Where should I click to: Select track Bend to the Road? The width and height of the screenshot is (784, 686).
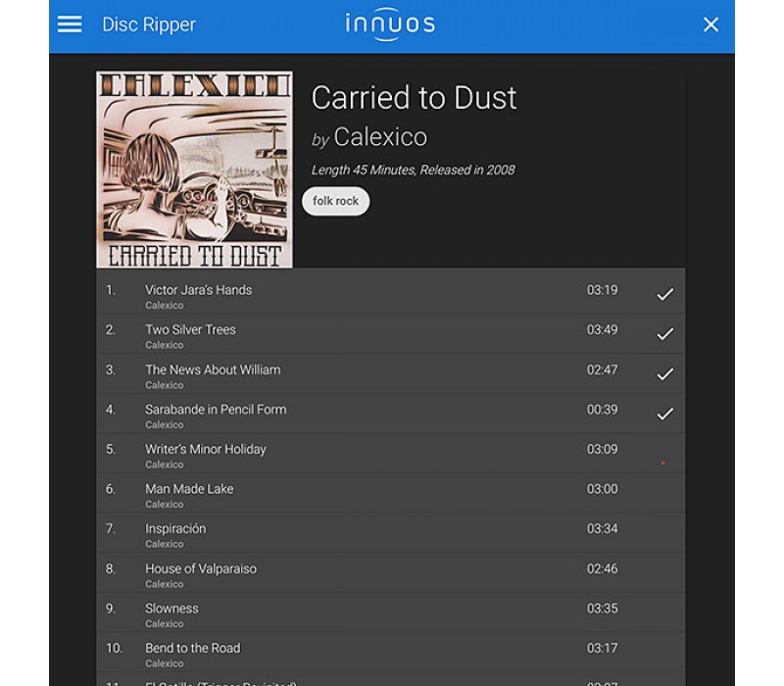pyautogui.click(x=390, y=653)
